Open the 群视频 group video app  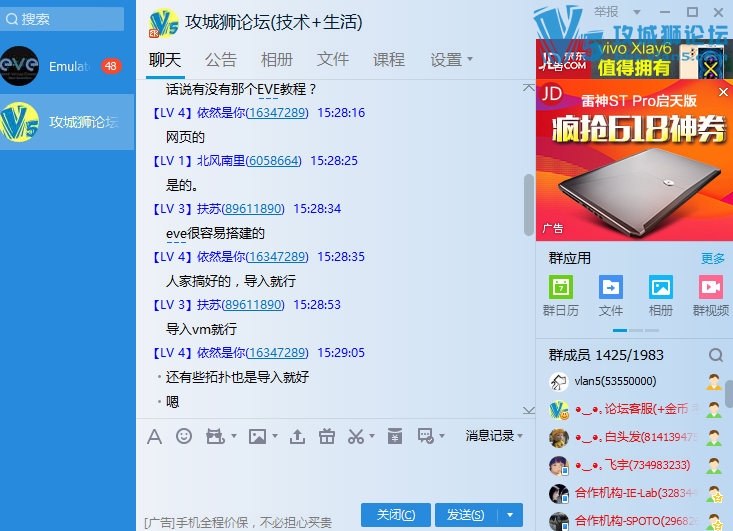pos(711,296)
